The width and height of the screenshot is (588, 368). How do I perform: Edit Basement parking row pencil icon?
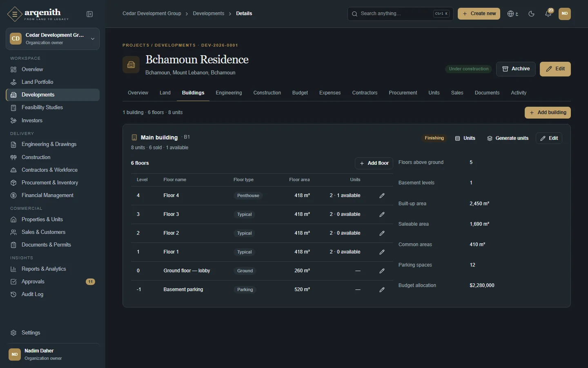click(382, 289)
